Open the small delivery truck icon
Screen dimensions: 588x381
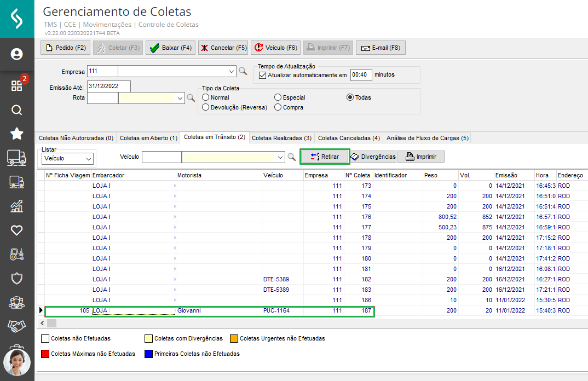[16, 182]
